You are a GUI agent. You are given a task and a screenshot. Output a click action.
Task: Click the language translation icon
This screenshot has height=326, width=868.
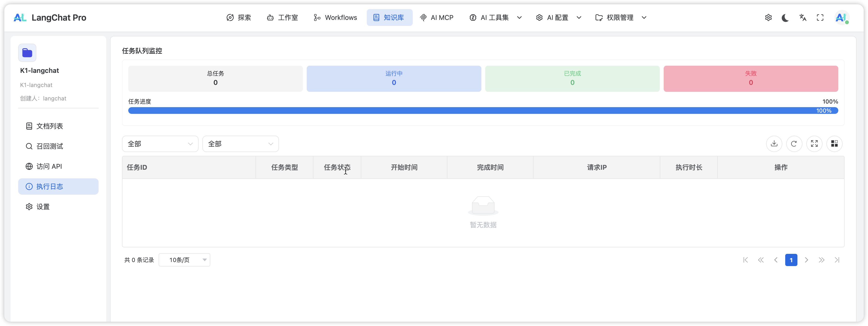(803, 17)
